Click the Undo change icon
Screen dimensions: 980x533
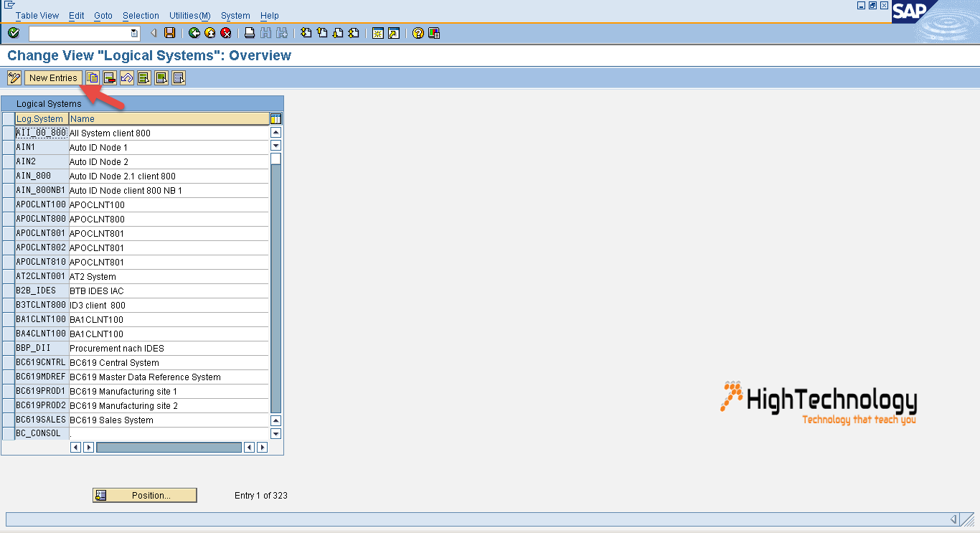(126, 77)
